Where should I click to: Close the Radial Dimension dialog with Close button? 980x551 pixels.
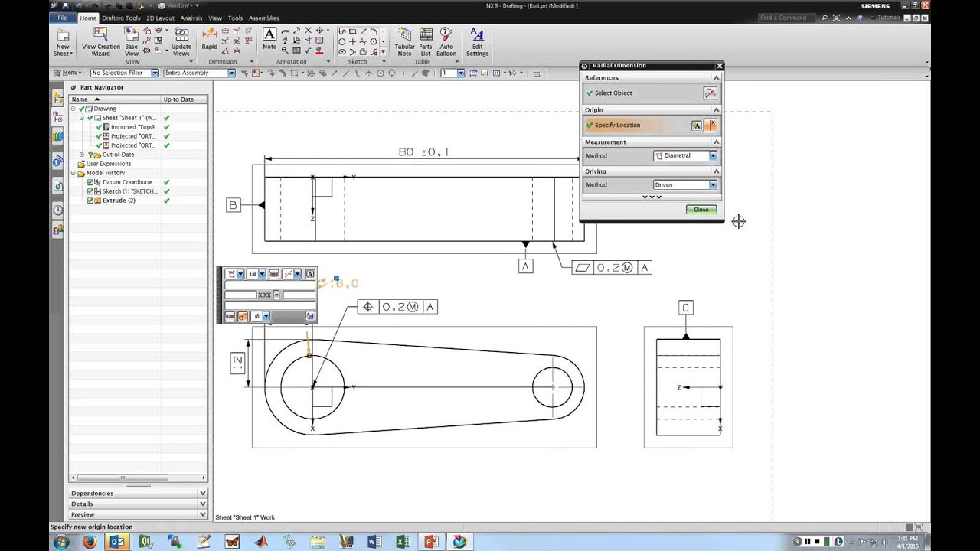pyautogui.click(x=701, y=210)
